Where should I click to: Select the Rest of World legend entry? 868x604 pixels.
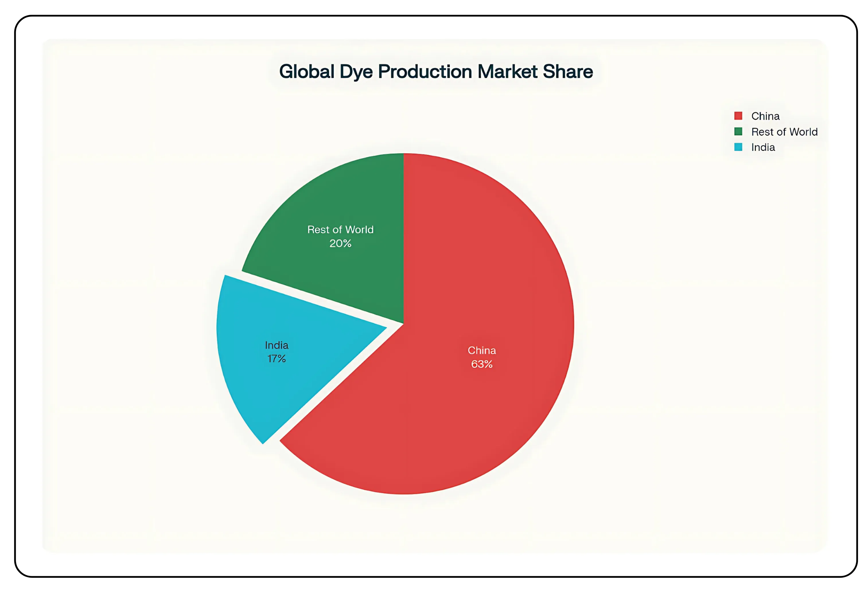[784, 132]
